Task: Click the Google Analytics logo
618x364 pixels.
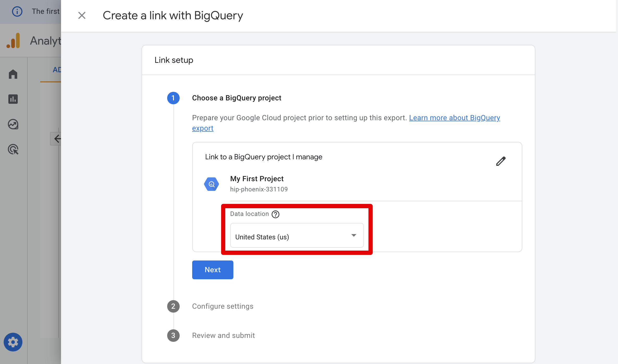Action: coord(13,40)
